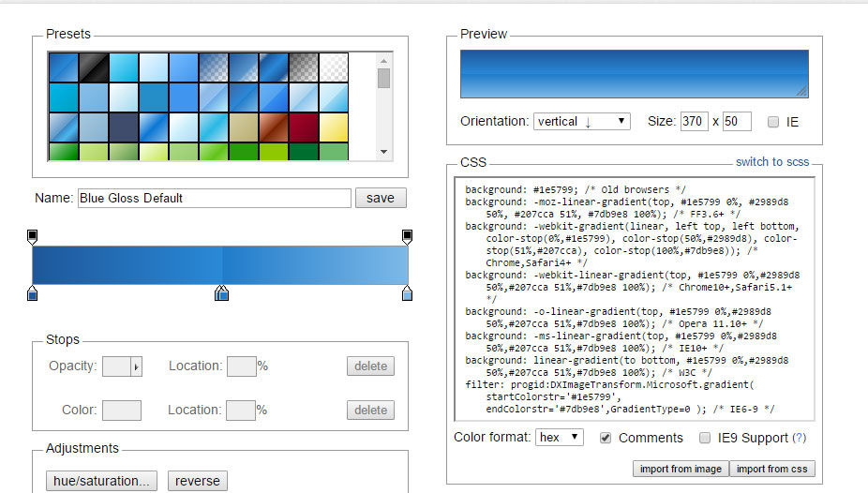Open the Orientation vertical dropdown
Viewport: 868px width, 493px height.
pos(582,122)
